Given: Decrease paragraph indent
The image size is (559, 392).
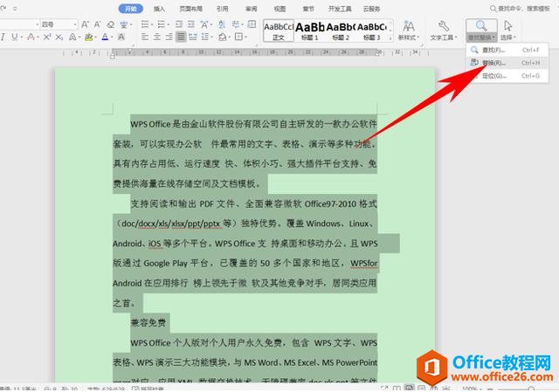Looking at the screenshot, I should tap(179, 24).
